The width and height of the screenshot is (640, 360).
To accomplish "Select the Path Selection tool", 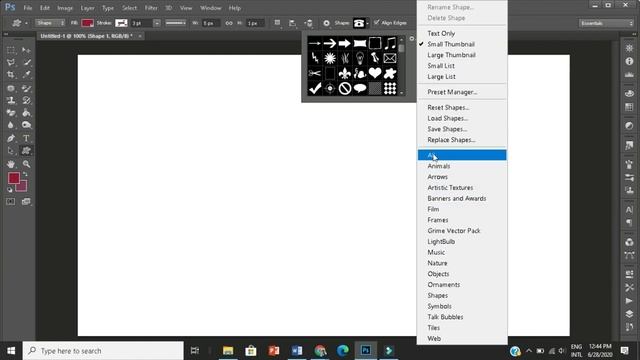I will click(11, 151).
